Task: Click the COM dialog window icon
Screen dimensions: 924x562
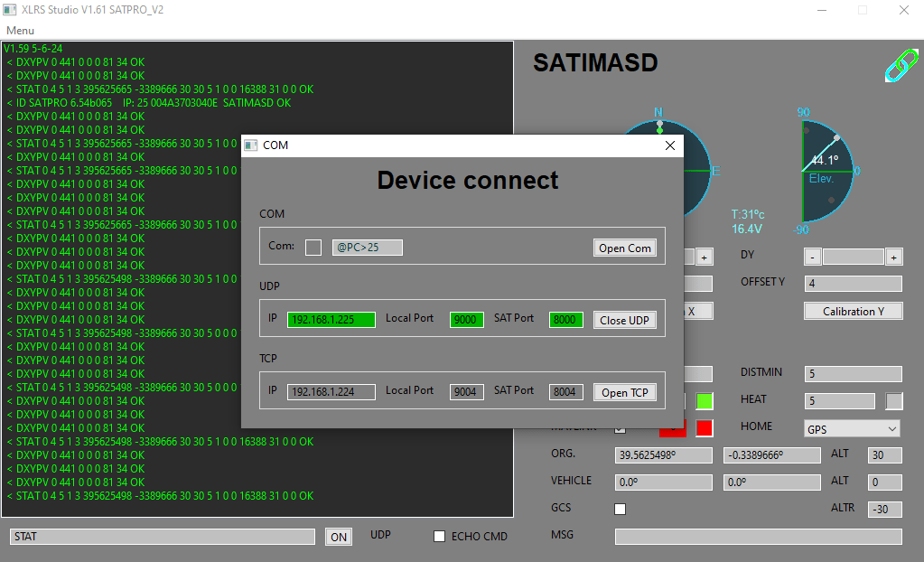Action: coord(251,145)
